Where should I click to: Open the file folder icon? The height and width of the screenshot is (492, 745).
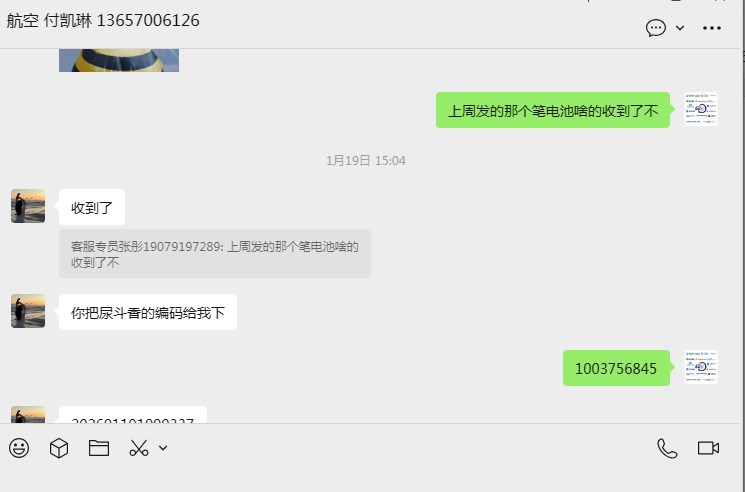[x=99, y=448]
